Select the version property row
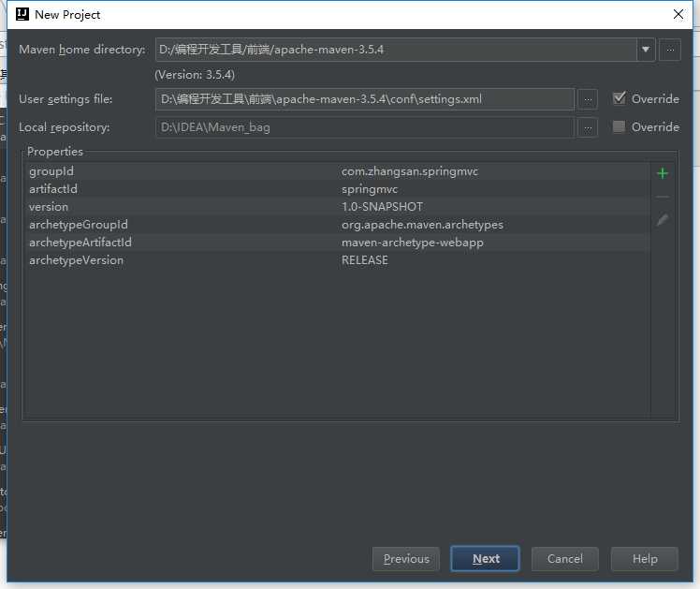The height and width of the screenshot is (589, 700). (338, 207)
